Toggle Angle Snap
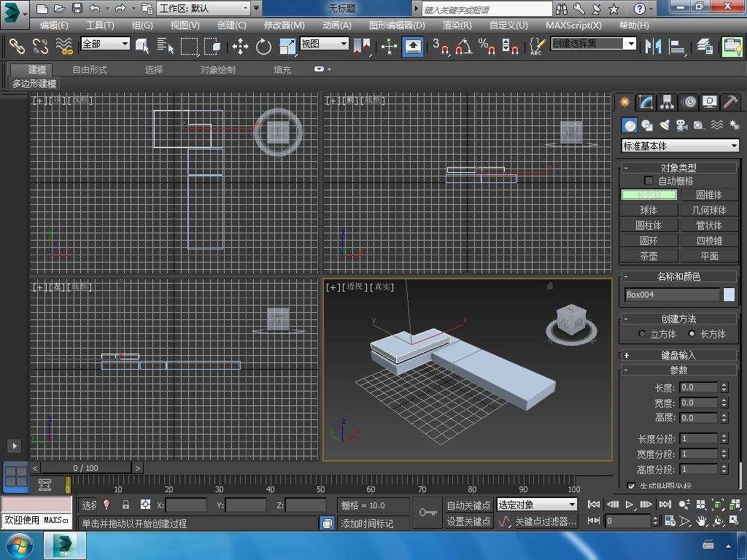Viewport: 747px width, 560px height. (464, 46)
